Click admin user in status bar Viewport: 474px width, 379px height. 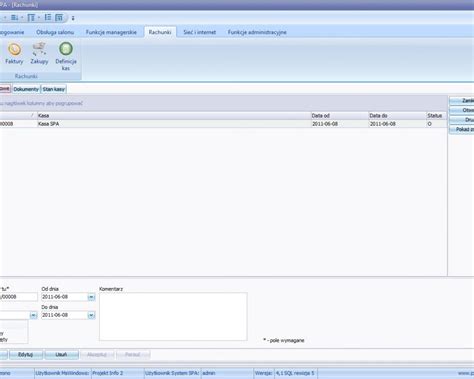pos(209,373)
